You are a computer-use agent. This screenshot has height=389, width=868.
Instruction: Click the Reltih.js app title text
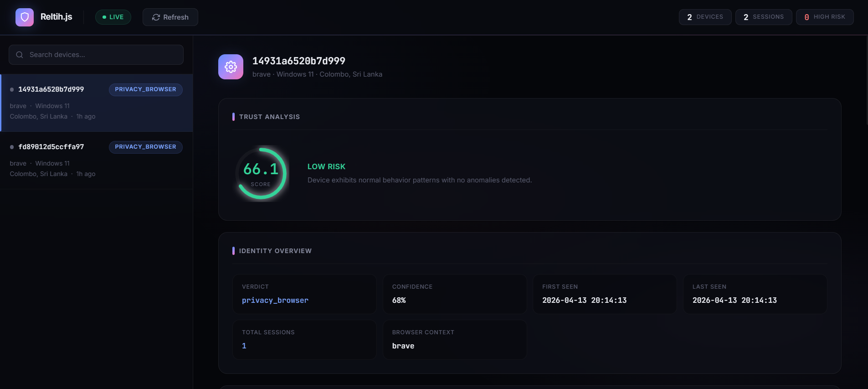56,17
